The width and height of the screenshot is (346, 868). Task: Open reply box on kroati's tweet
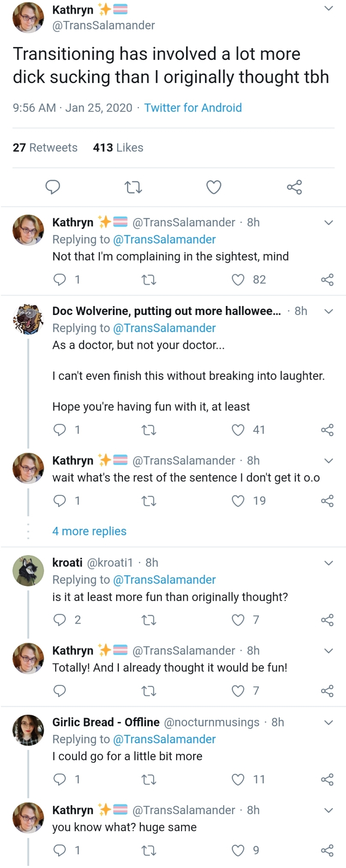click(x=59, y=620)
